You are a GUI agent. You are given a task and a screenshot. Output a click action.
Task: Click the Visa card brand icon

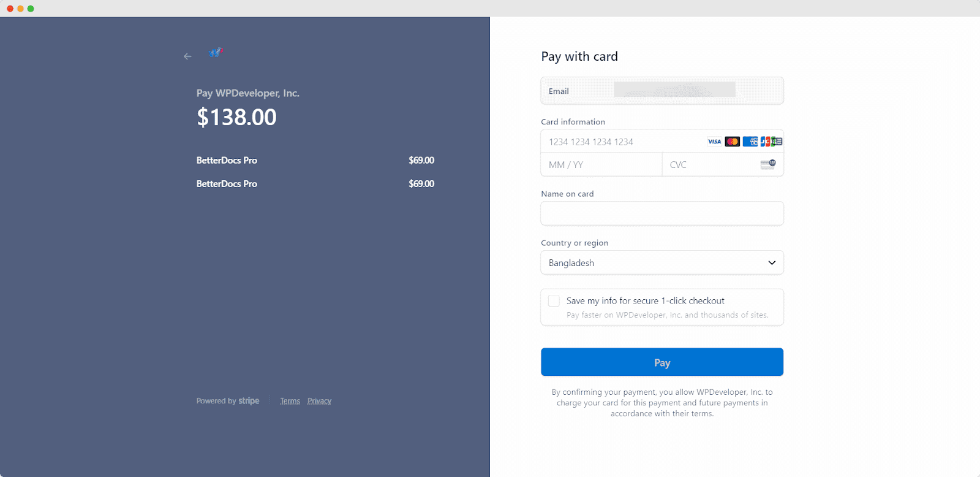coord(714,141)
